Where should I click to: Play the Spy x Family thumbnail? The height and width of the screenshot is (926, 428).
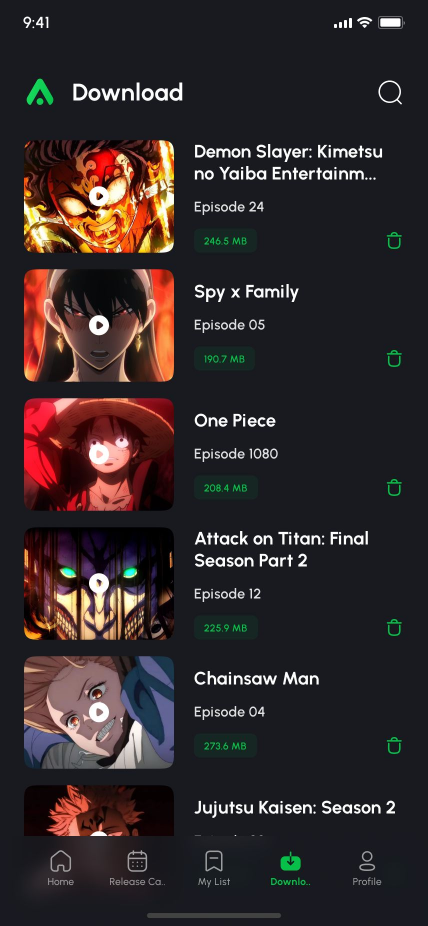(x=99, y=325)
